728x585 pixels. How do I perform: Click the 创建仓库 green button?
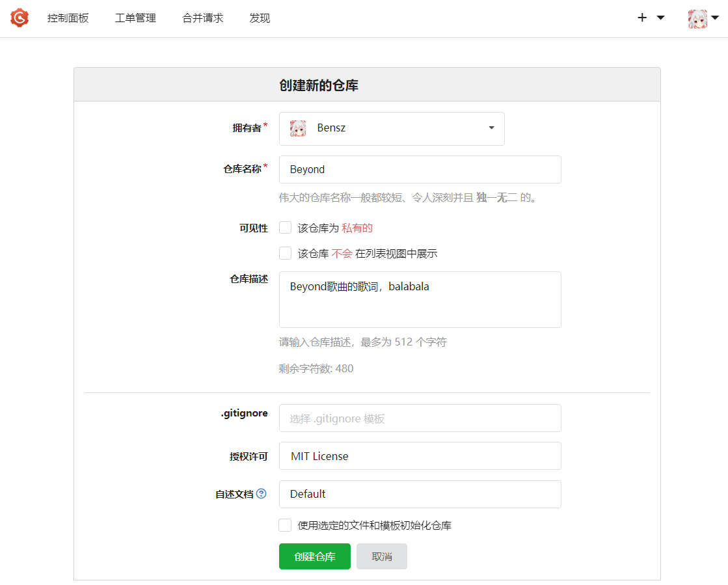[x=314, y=556]
